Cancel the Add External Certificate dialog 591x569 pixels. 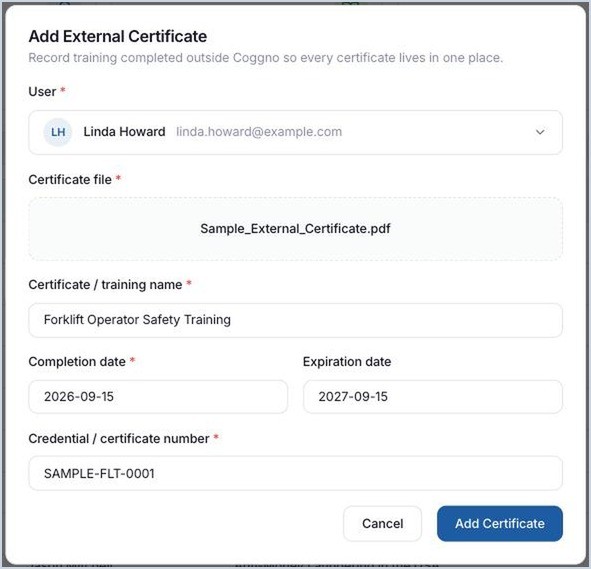pyautogui.click(x=382, y=523)
